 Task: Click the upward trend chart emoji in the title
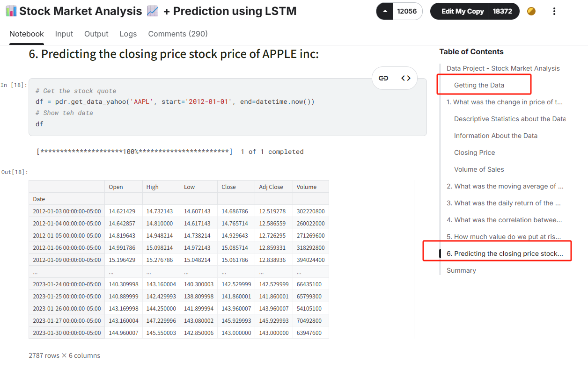pos(153,11)
